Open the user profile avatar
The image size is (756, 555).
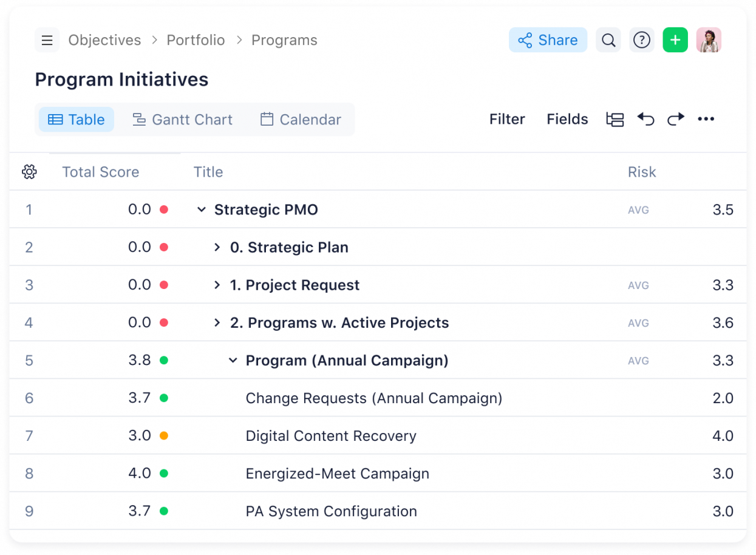[709, 41]
